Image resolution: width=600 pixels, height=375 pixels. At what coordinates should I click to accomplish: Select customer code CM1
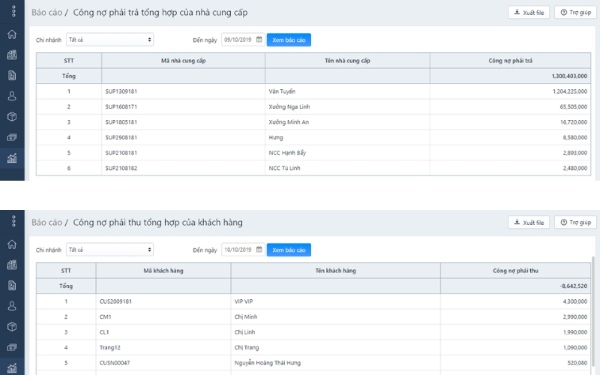(x=105, y=317)
